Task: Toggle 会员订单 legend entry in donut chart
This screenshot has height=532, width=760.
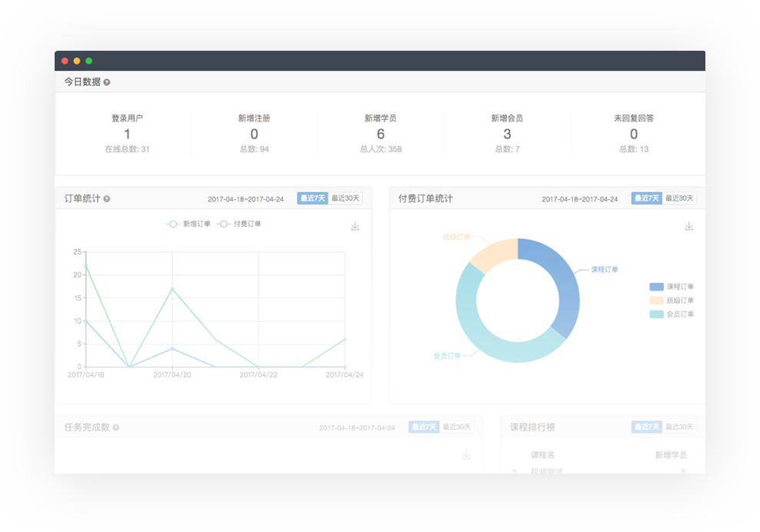Action: click(x=672, y=314)
